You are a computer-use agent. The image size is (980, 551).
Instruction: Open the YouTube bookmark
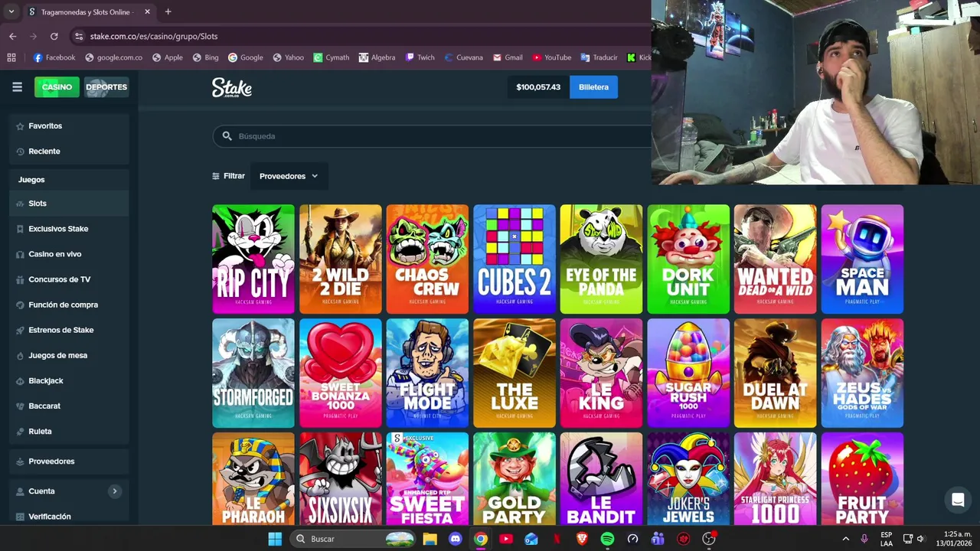click(x=552, y=57)
